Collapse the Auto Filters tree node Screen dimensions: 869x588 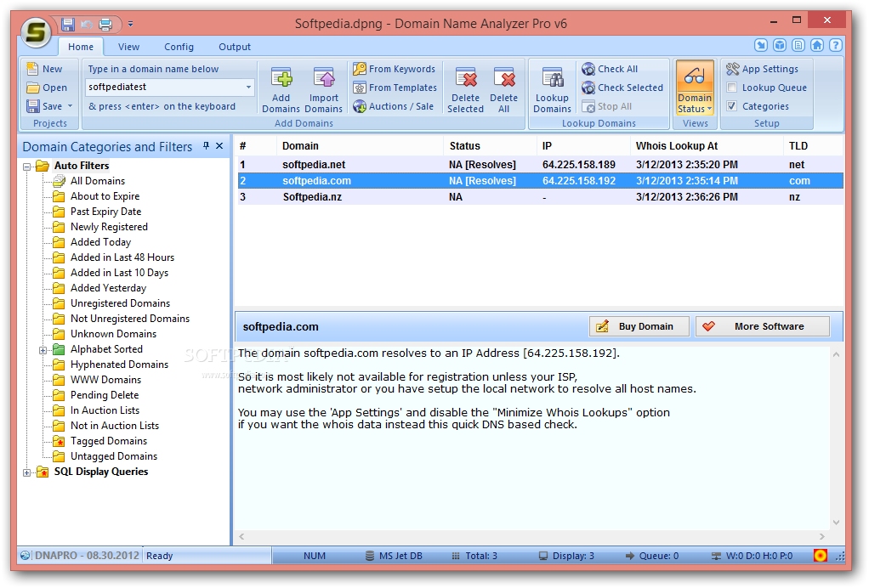coord(26,166)
